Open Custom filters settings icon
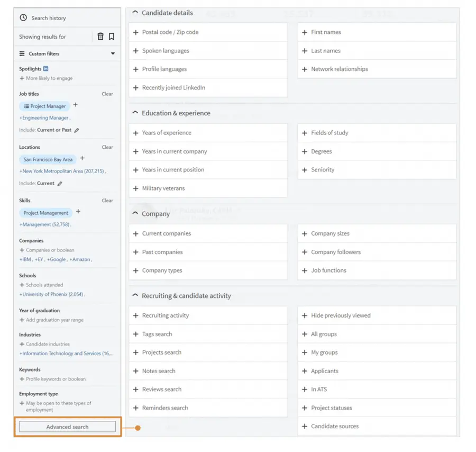476x452 pixels. [22, 53]
